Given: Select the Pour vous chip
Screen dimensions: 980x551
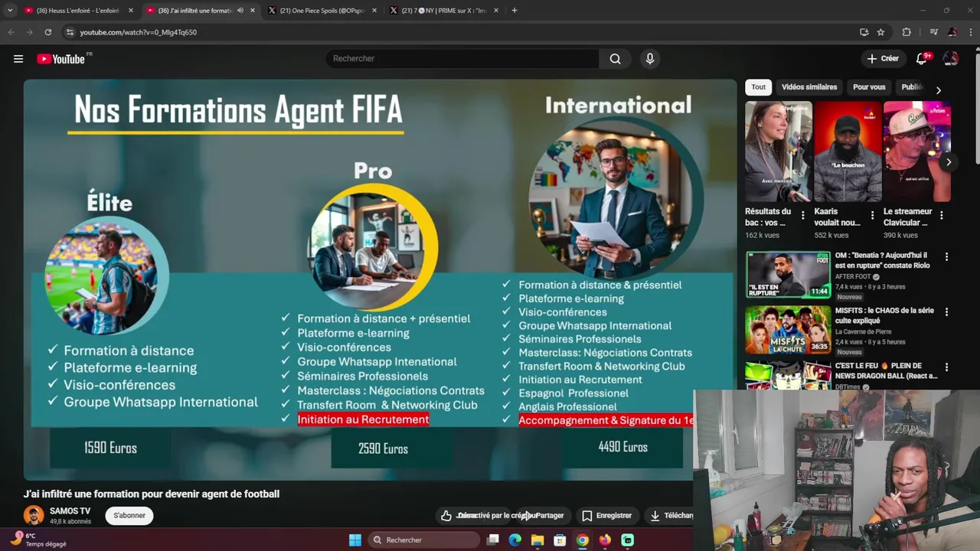Looking at the screenshot, I should point(869,87).
